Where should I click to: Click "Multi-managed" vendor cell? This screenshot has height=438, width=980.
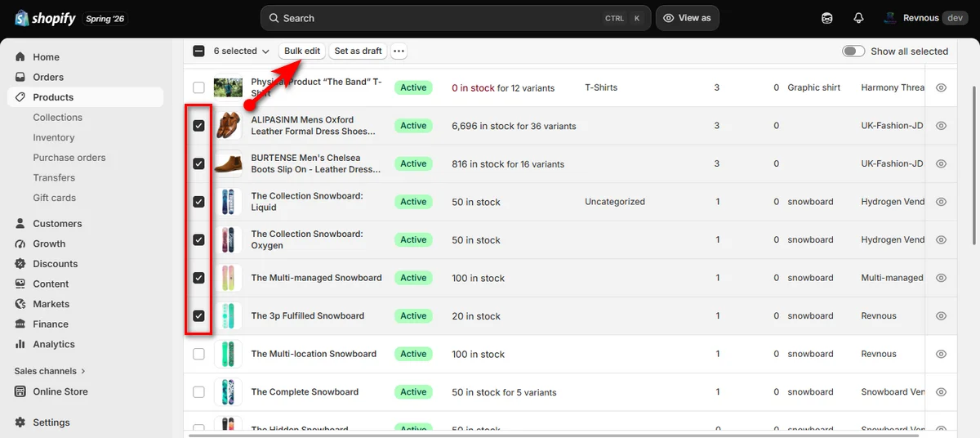(892, 278)
